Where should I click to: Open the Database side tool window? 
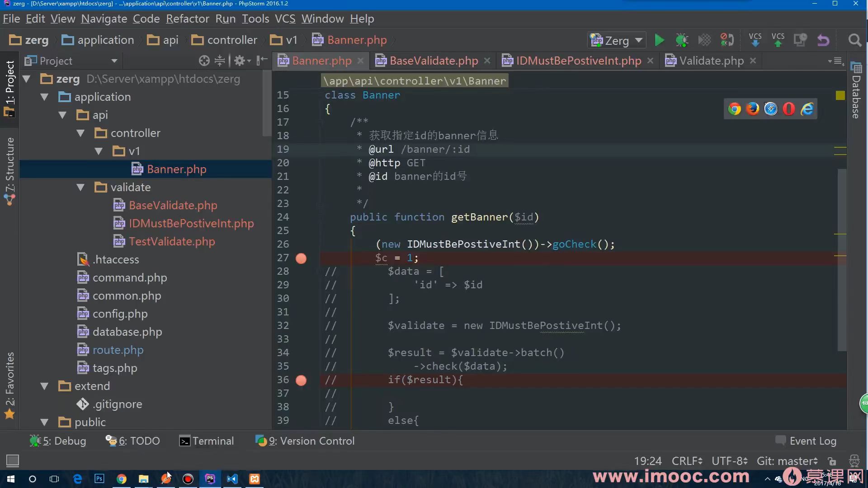856,90
